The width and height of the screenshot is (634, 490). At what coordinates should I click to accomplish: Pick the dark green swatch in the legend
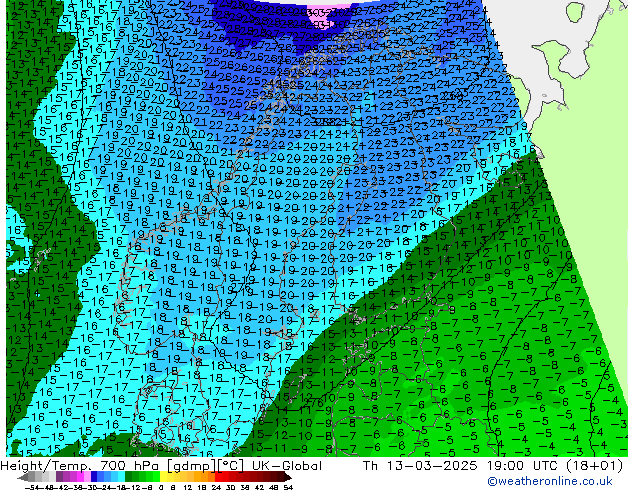[x=129, y=476]
